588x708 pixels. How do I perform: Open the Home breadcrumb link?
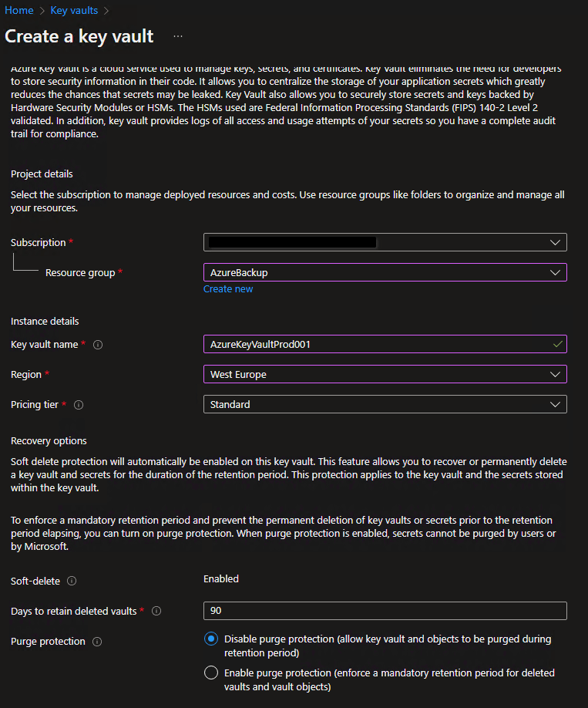click(19, 10)
